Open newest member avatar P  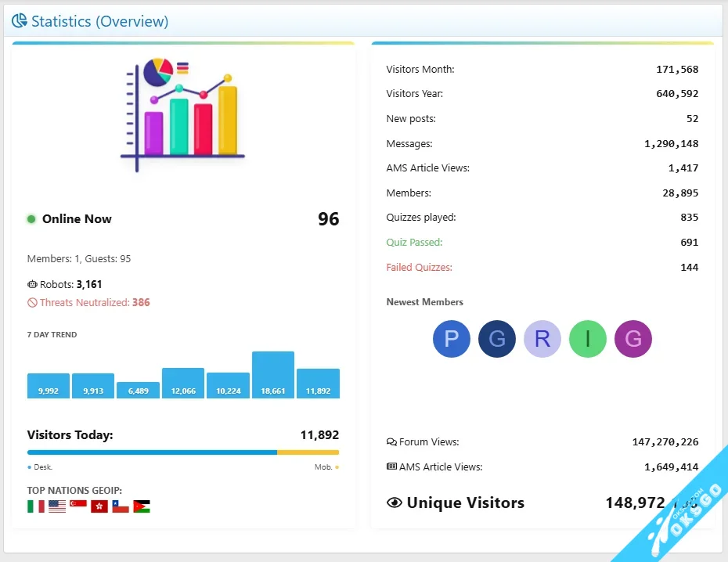(451, 339)
